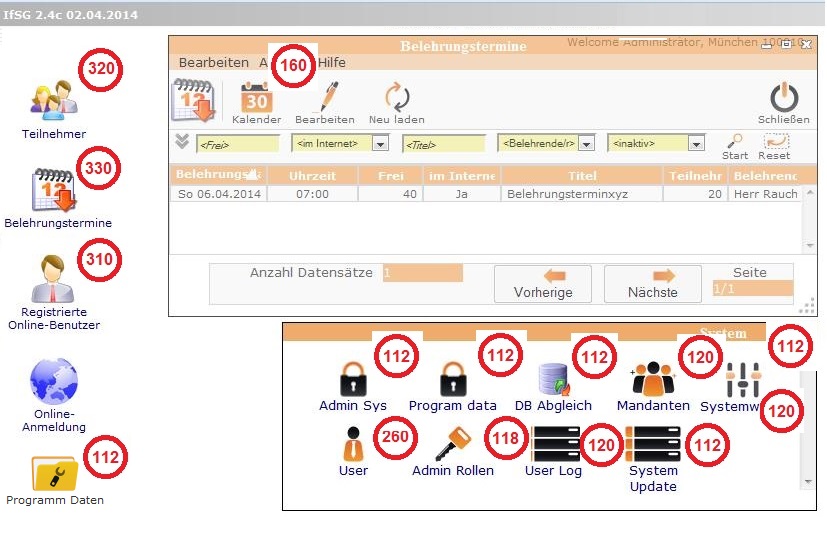
Task: Open the Hilfe menu
Action: click(x=331, y=62)
